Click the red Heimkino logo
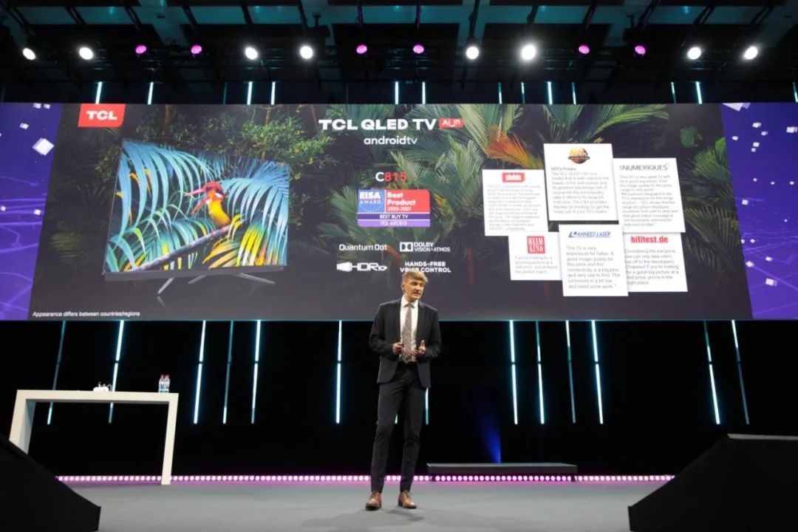The height and width of the screenshot is (532, 798). (534, 245)
